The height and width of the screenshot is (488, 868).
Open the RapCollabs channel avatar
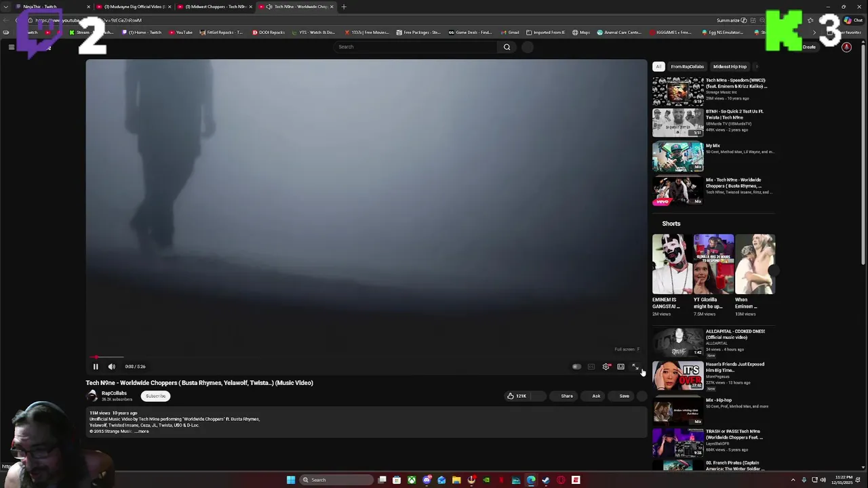(92, 396)
